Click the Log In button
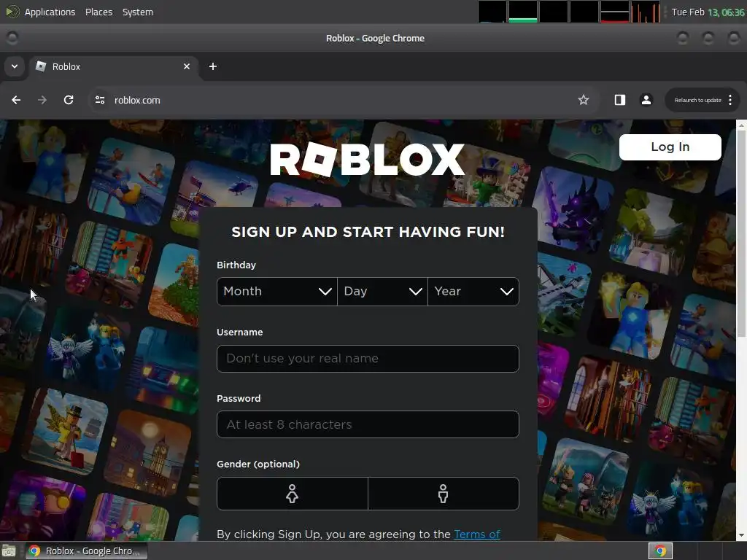This screenshot has width=747, height=560. (x=670, y=147)
